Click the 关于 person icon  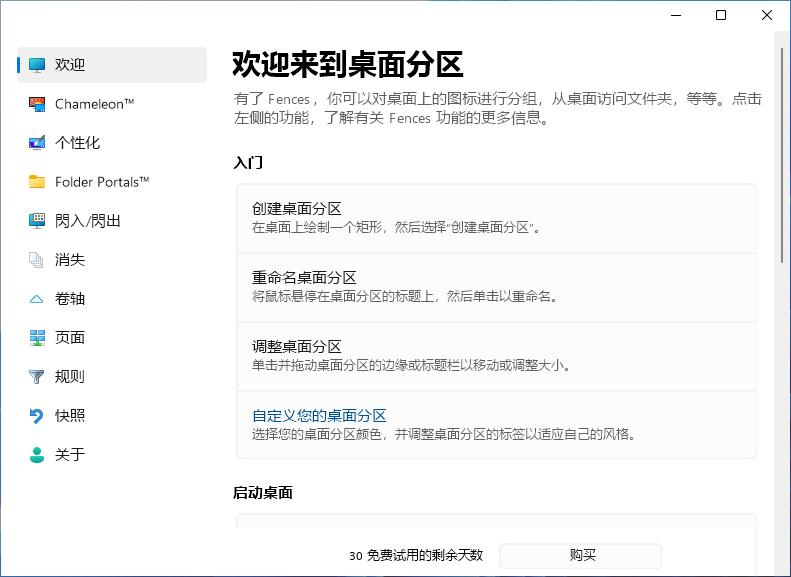(37, 455)
